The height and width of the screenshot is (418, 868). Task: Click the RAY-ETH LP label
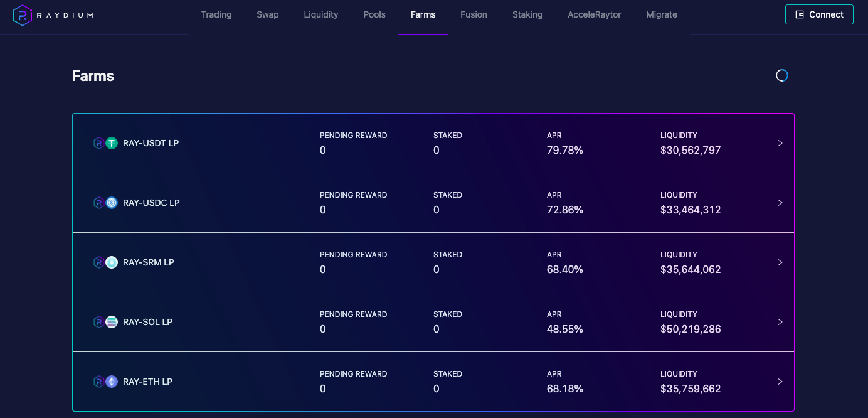[147, 382]
